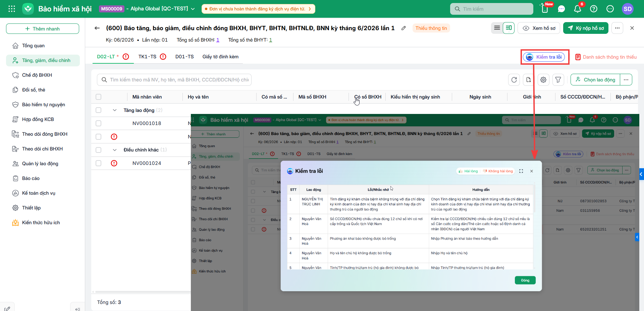644x311 pixels.
Task: Open Bảo hiểm tự nguyện in the sidebar
Action: pos(43,105)
